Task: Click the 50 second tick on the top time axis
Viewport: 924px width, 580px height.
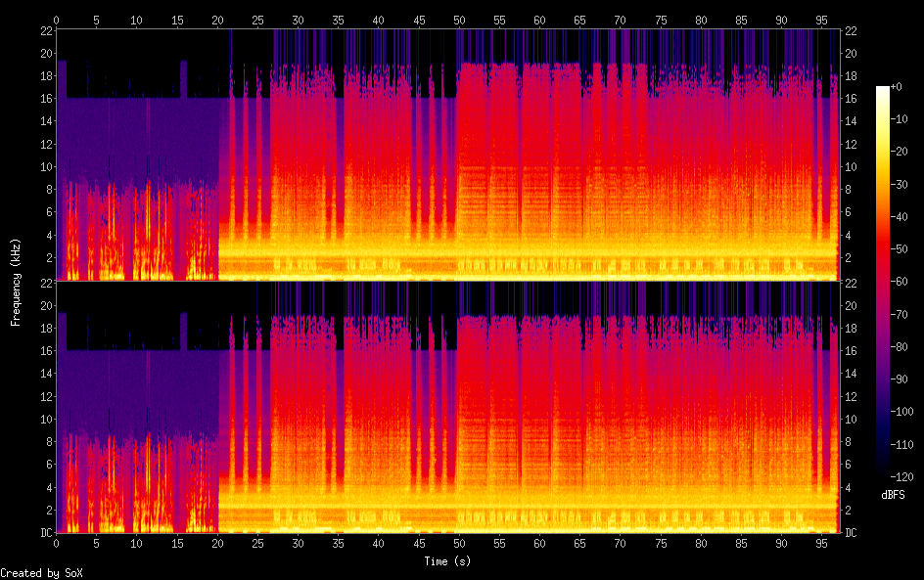Action: pyautogui.click(x=459, y=20)
